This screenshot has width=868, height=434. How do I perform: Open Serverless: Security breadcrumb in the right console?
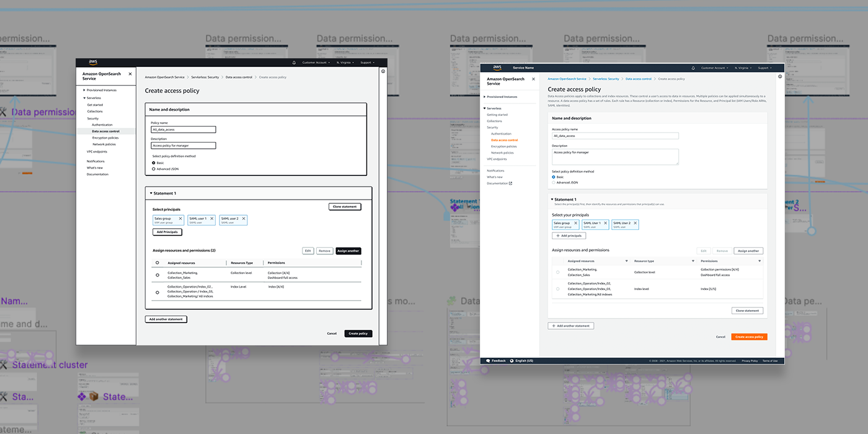[x=606, y=79]
